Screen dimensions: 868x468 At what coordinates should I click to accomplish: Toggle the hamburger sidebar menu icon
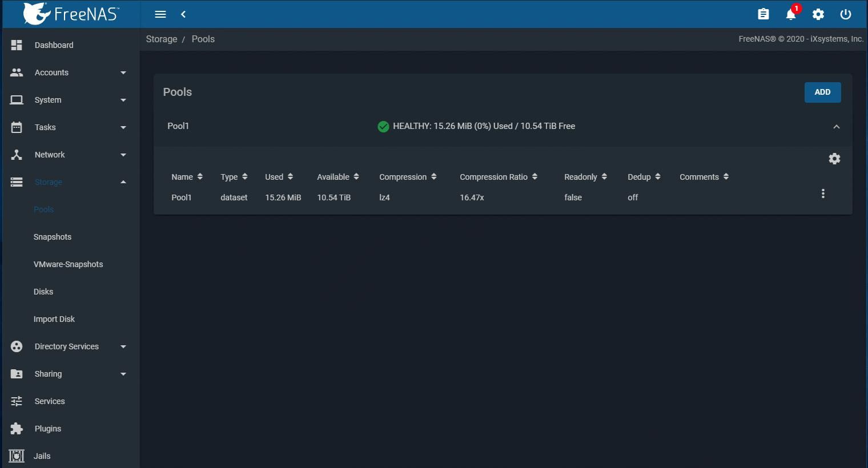[160, 14]
